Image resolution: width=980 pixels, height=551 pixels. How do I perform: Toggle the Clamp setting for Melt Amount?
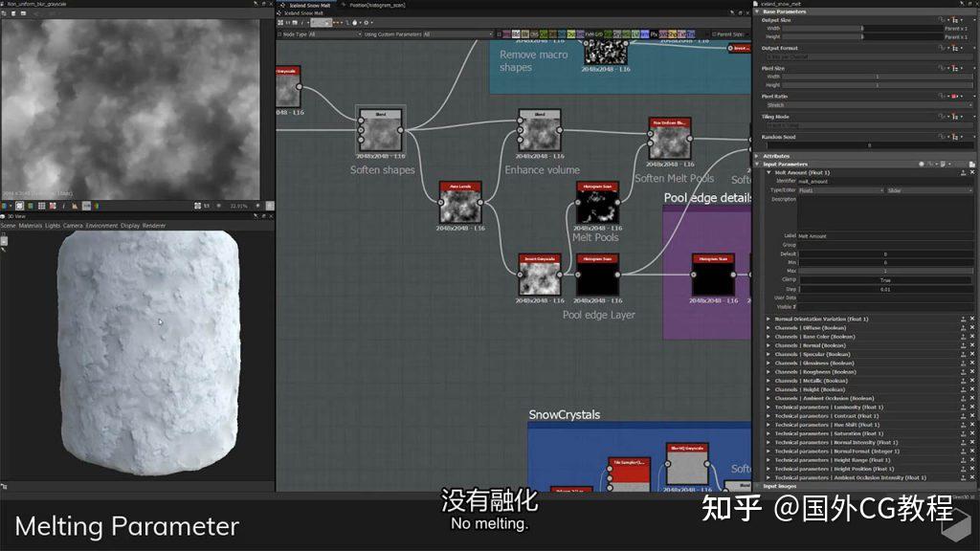(885, 279)
